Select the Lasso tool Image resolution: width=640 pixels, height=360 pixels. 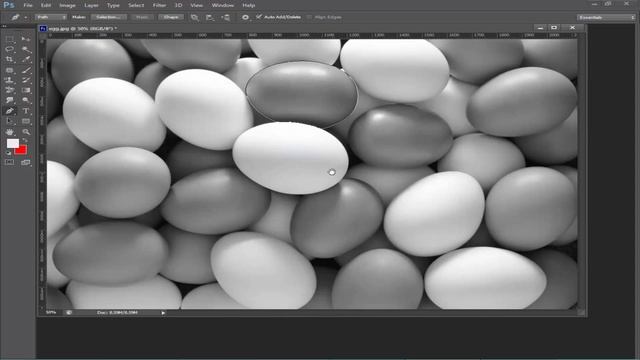tap(10, 49)
